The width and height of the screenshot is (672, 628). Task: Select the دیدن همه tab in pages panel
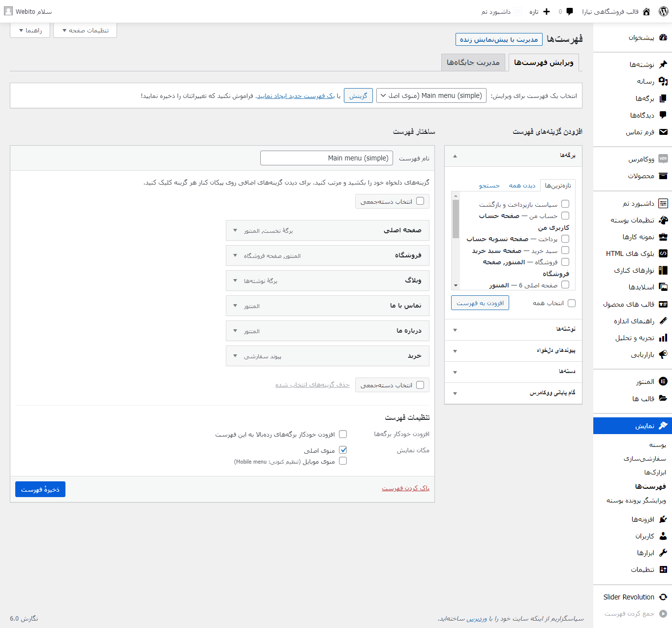pos(522,186)
